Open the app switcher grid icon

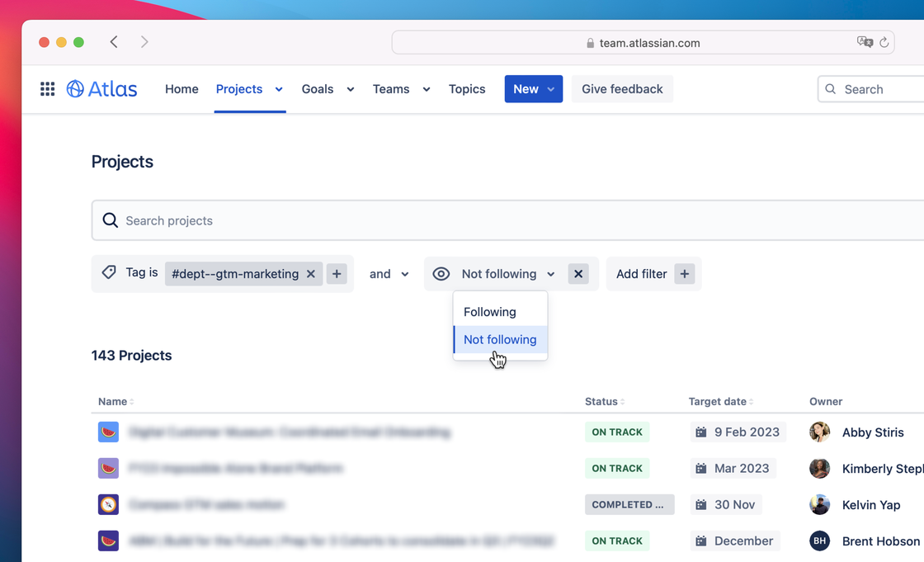pyautogui.click(x=47, y=88)
